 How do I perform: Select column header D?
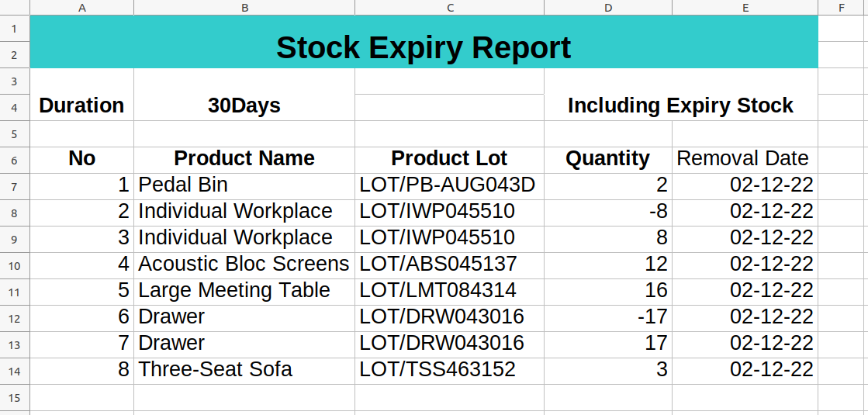click(x=608, y=8)
